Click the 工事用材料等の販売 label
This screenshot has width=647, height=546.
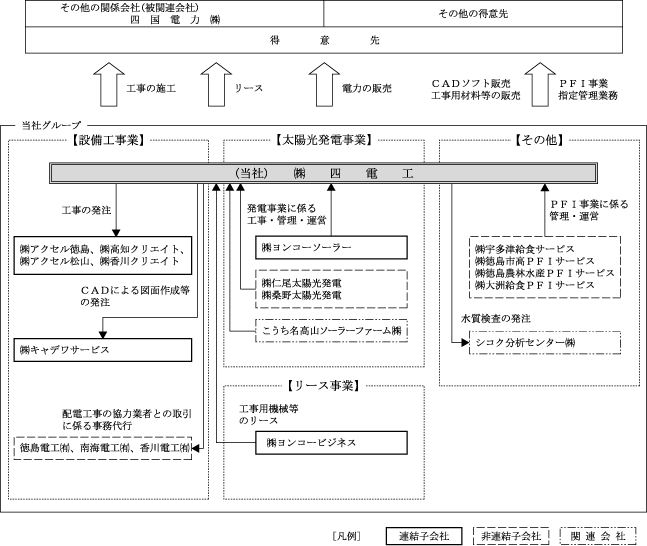pyautogui.click(x=475, y=96)
